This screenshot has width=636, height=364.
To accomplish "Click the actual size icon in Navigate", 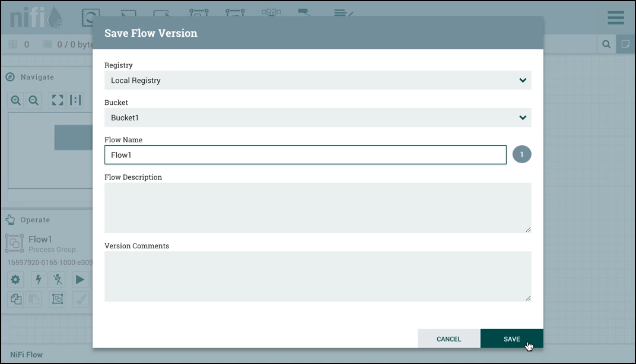I will (x=75, y=100).
